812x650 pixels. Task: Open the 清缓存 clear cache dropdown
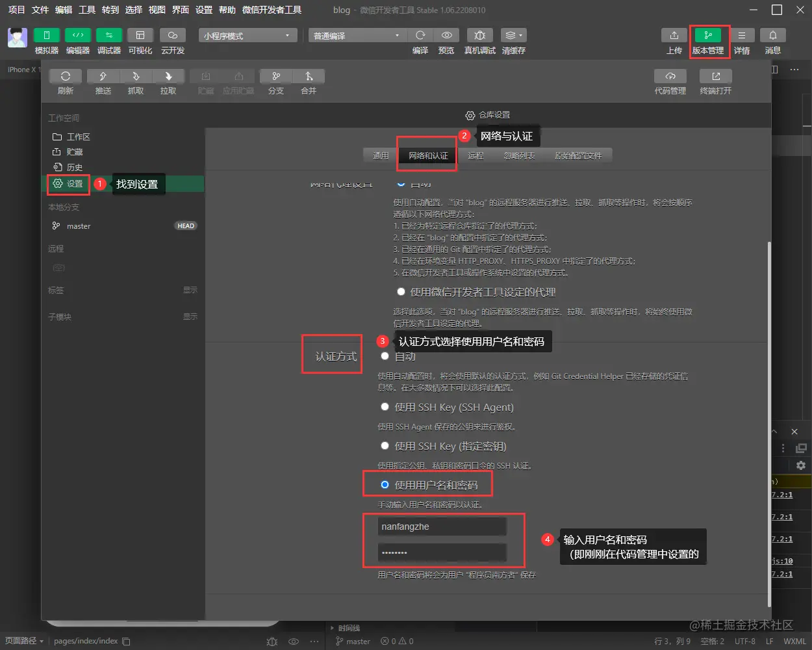point(514,35)
